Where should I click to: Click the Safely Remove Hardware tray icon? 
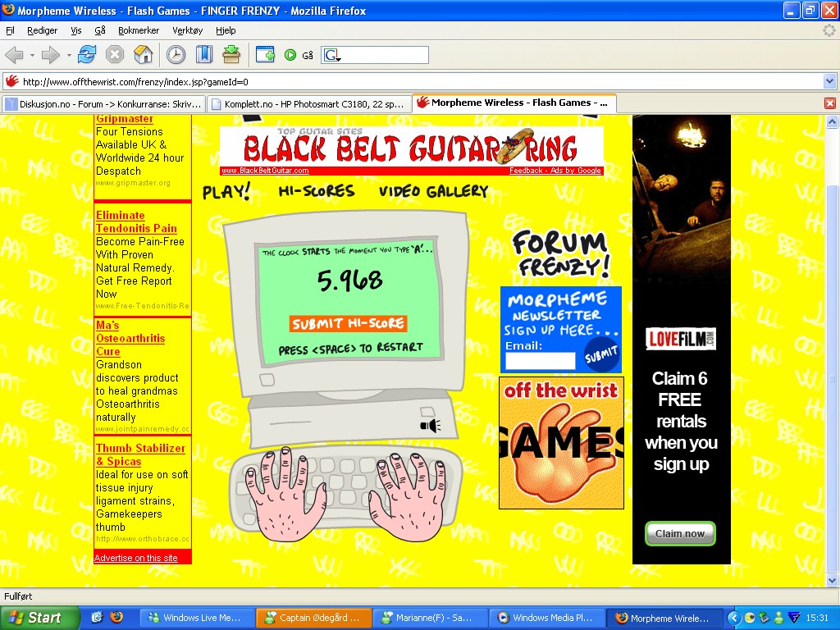[x=764, y=618]
